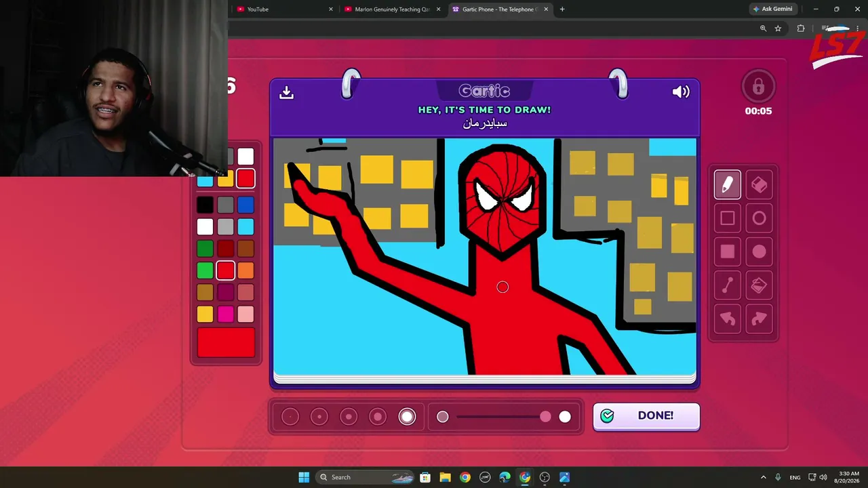Click the padlock icon above the timer
The height and width of the screenshot is (488, 868).
(x=758, y=87)
